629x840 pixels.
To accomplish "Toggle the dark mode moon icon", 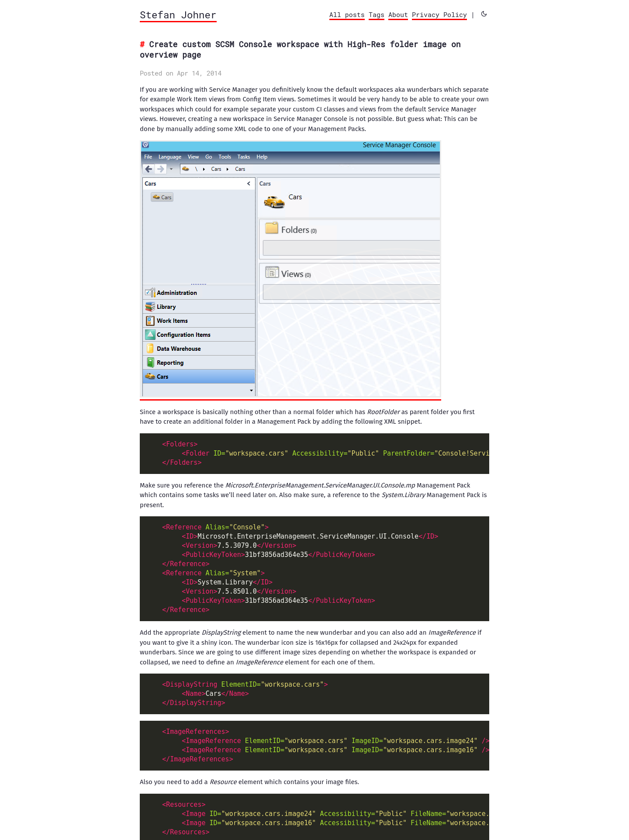I will (484, 14).
